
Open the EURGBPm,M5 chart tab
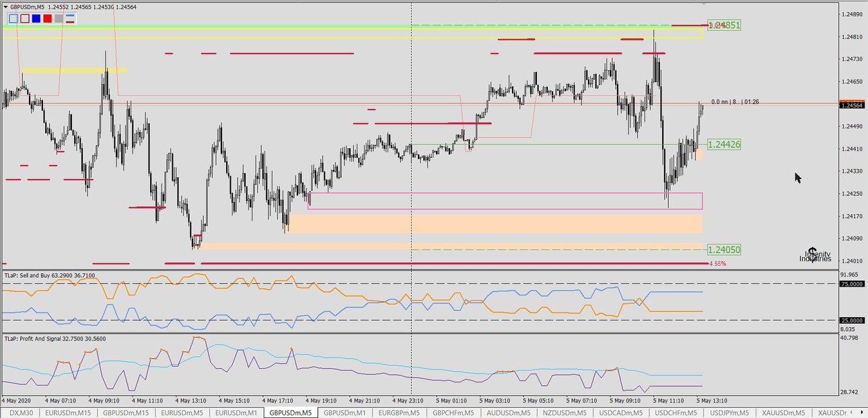399,413
